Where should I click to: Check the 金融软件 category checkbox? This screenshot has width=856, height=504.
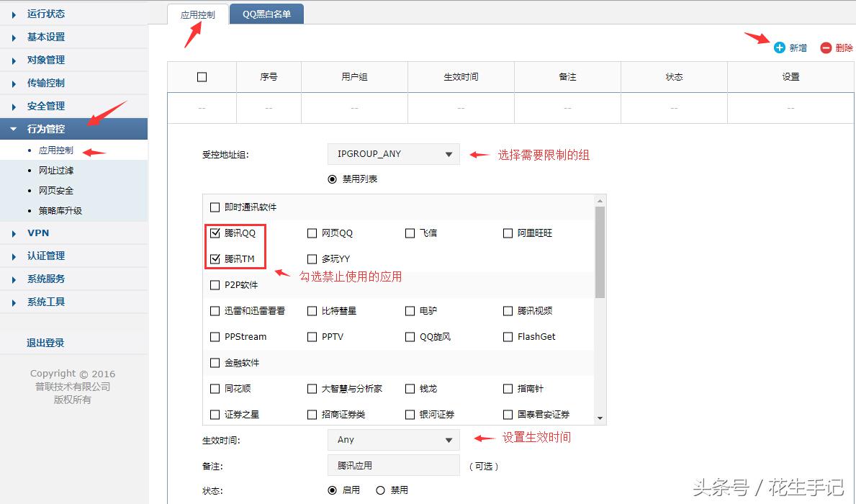[x=215, y=362]
